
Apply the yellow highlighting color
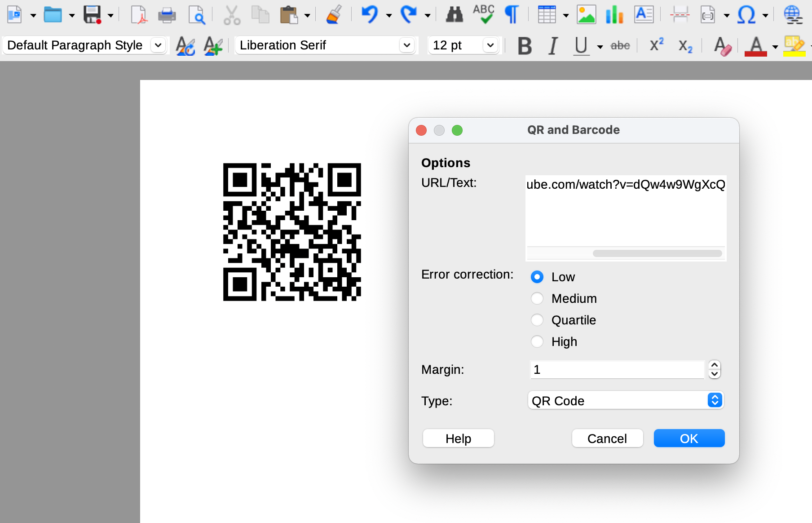794,46
